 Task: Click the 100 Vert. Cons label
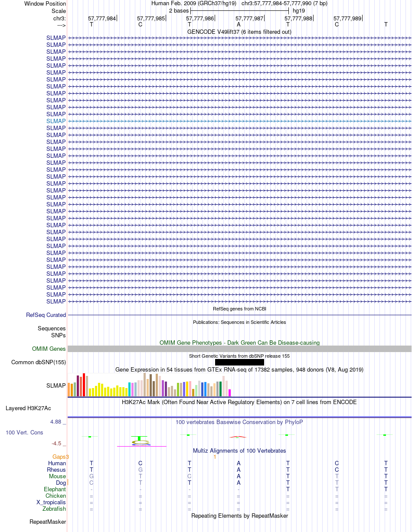coord(24,432)
